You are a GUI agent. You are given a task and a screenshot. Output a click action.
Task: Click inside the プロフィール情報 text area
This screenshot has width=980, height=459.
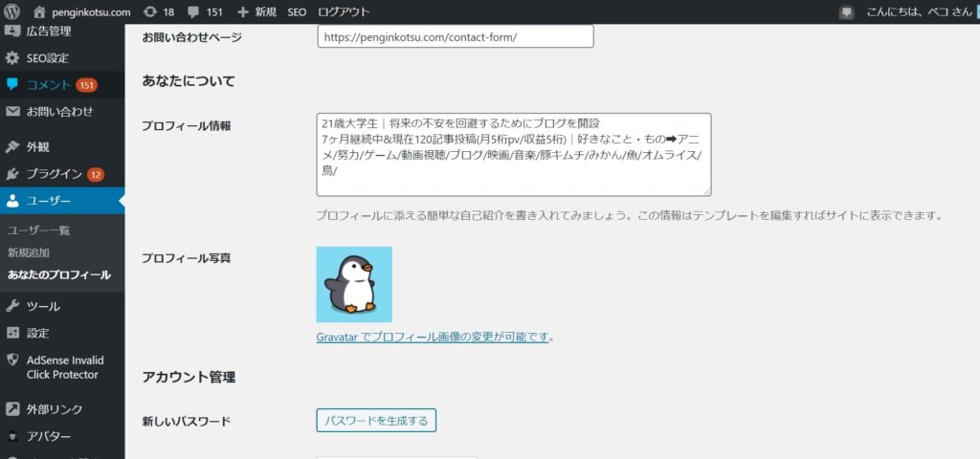(514, 155)
